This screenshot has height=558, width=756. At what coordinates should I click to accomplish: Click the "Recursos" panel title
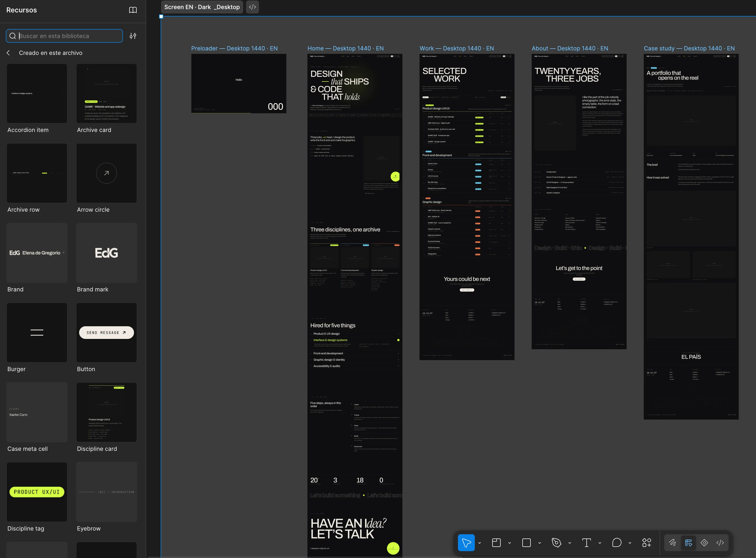pos(22,10)
